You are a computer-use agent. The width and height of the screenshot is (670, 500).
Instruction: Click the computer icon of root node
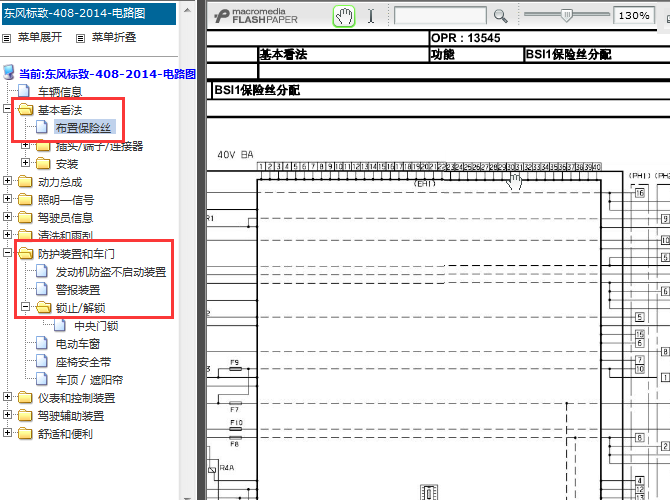click(x=9, y=72)
